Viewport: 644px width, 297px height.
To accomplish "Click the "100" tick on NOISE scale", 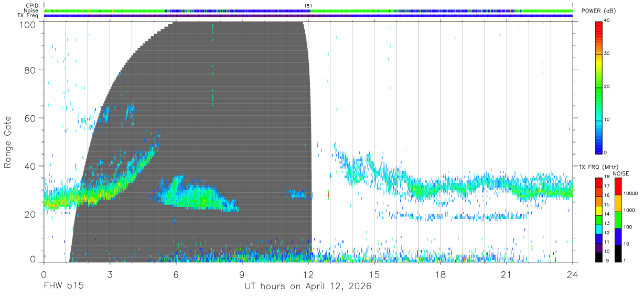I will [x=629, y=227].
